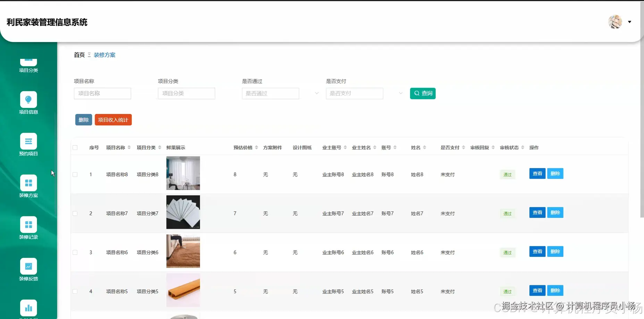Viewport: 644px width, 319px height.
Task: Select the 装修方案 grid icon
Action: 28,183
